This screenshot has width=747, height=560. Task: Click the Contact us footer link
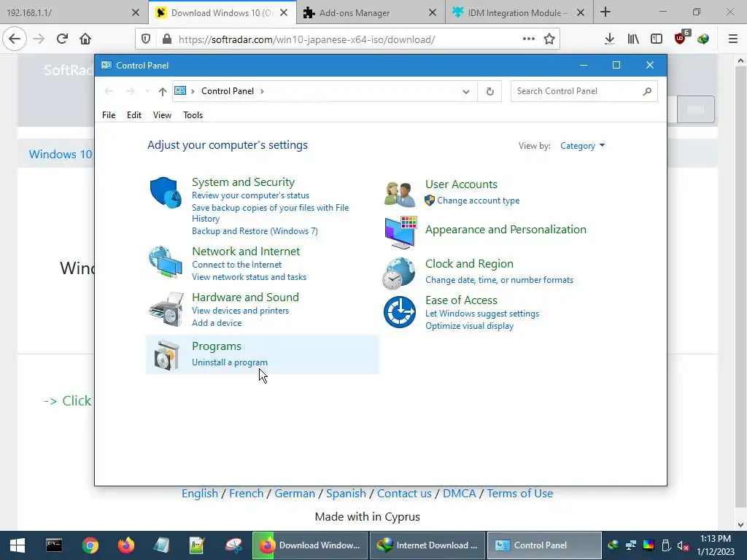pos(404,494)
